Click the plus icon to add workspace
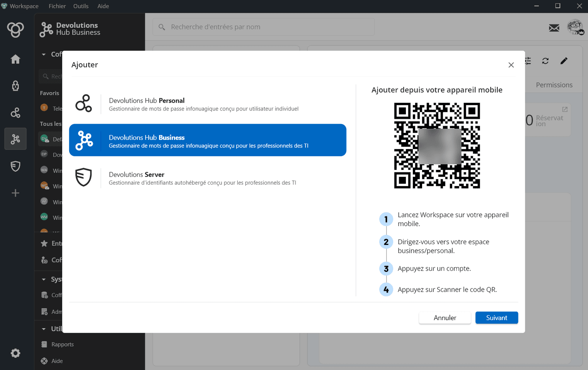The height and width of the screenshot is (370, 588). (x=15, y=193)
